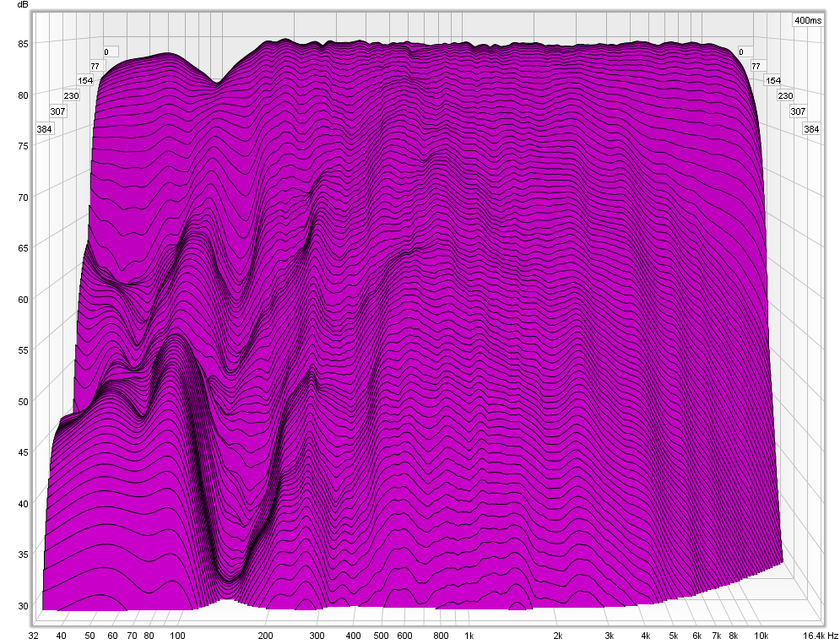Select the 40 dB level label
This screenshot has height=644, width=840.
(23, 504)
